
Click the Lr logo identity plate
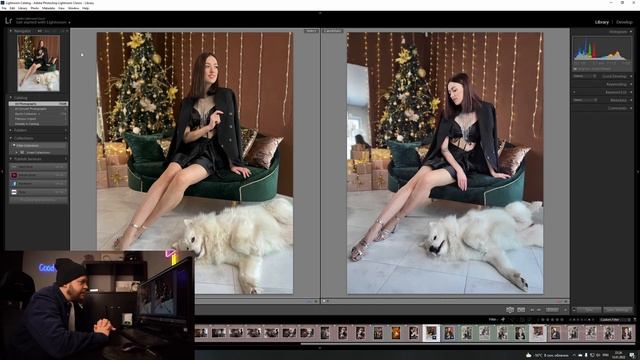[9, 20]
